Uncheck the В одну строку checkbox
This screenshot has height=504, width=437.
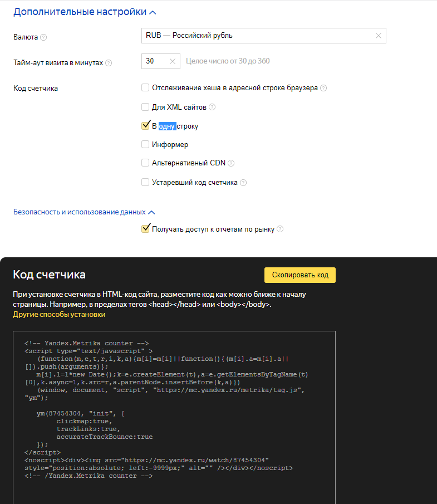tap(145, 126)
